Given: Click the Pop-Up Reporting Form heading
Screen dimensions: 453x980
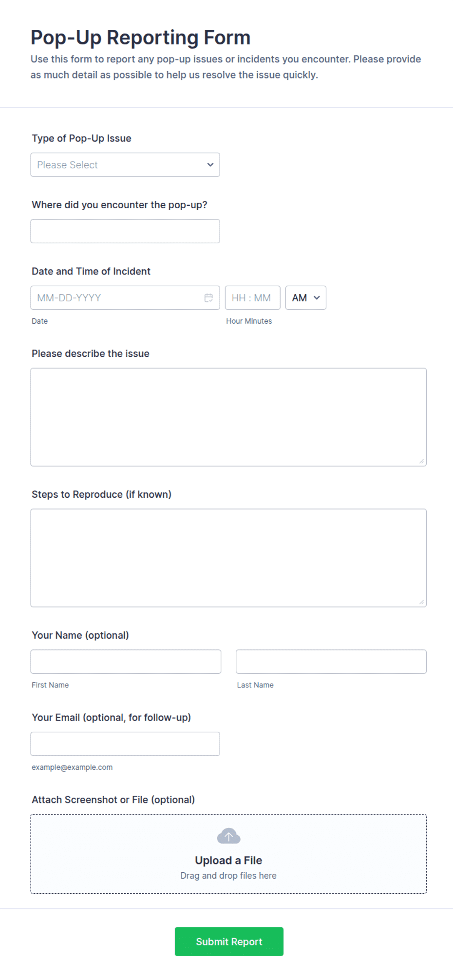Looking at the screenshot, I should (x=140, y=38).
